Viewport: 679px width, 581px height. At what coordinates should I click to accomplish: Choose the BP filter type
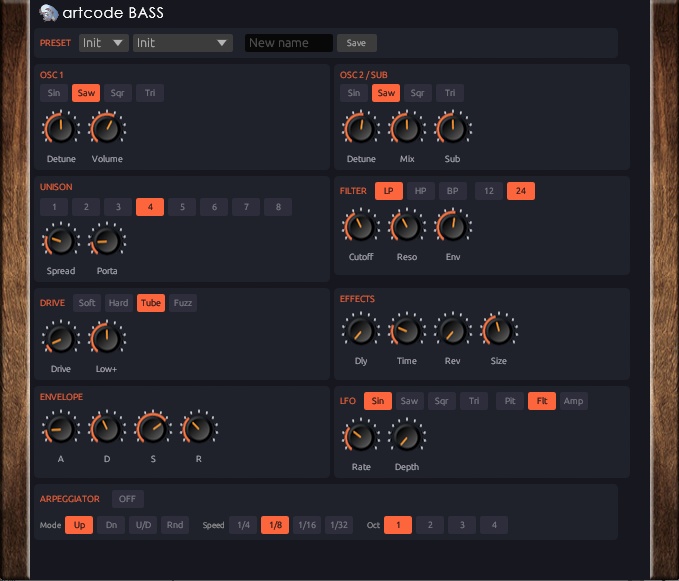click(453, 191)
